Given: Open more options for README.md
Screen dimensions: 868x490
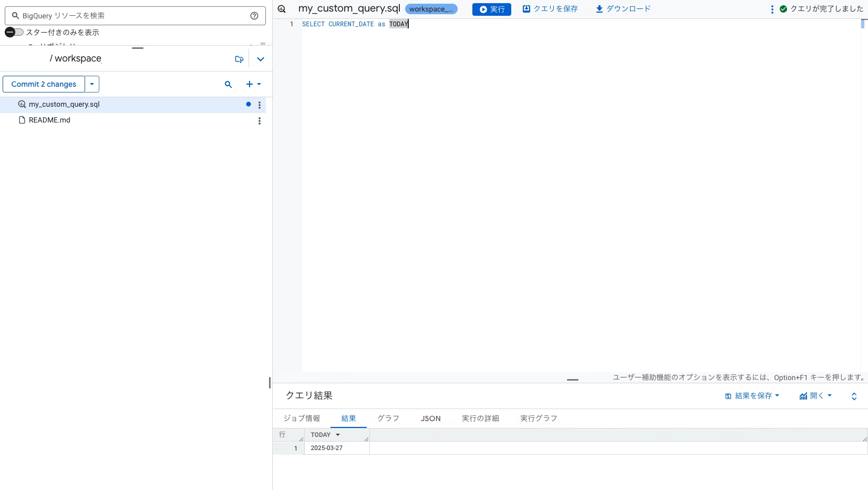Looking at the screenshot, I should (260, 120).
